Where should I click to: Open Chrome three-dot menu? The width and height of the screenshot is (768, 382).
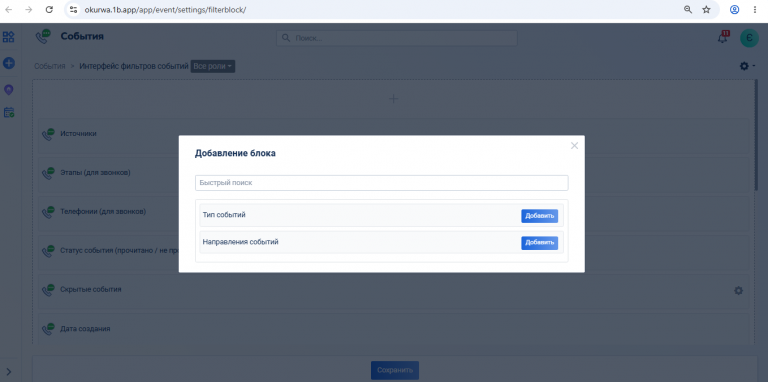point(755,9)
